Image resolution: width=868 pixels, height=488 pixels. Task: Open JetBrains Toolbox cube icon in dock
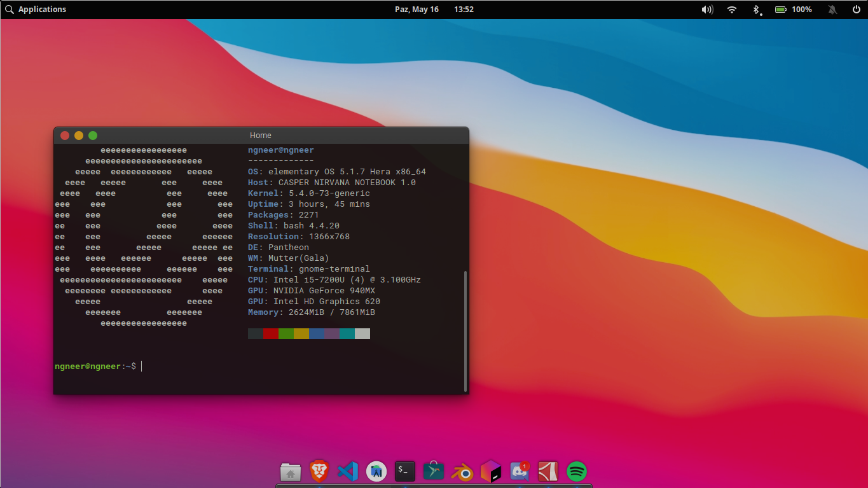pos(491,471)
